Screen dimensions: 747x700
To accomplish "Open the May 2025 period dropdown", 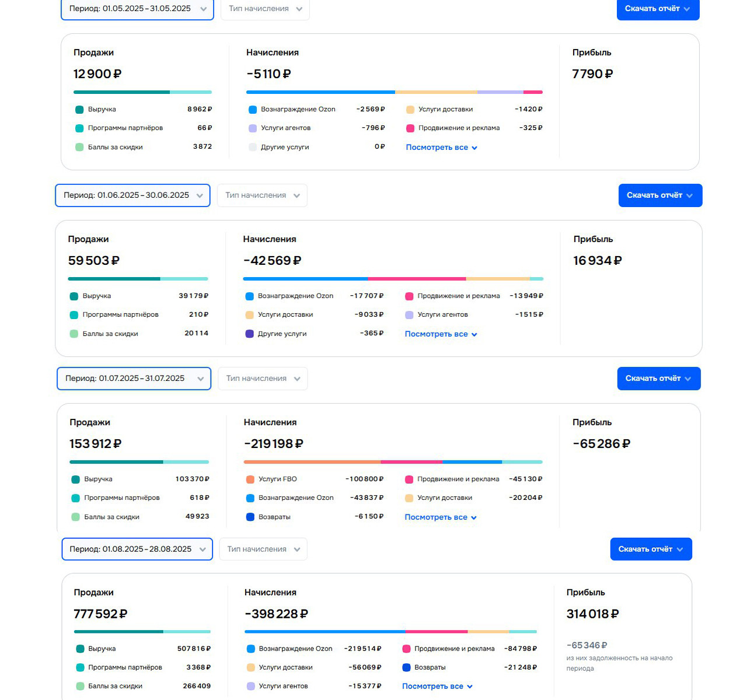I will [137, 9].
